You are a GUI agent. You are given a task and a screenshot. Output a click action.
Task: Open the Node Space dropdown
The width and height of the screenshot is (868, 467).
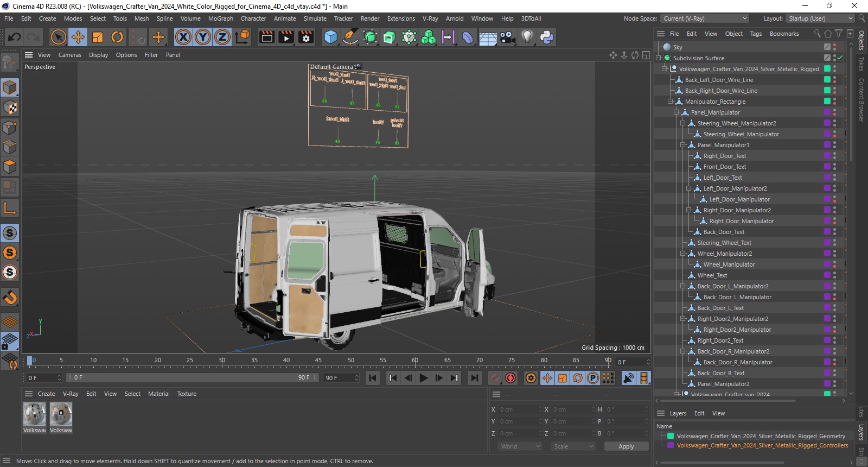705,18
